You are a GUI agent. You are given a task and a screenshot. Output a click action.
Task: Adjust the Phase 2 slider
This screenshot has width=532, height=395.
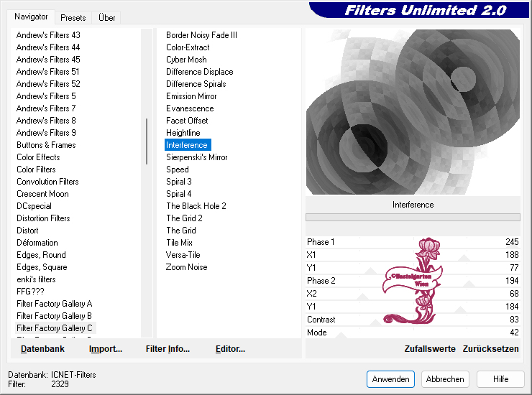pos(413,281)
